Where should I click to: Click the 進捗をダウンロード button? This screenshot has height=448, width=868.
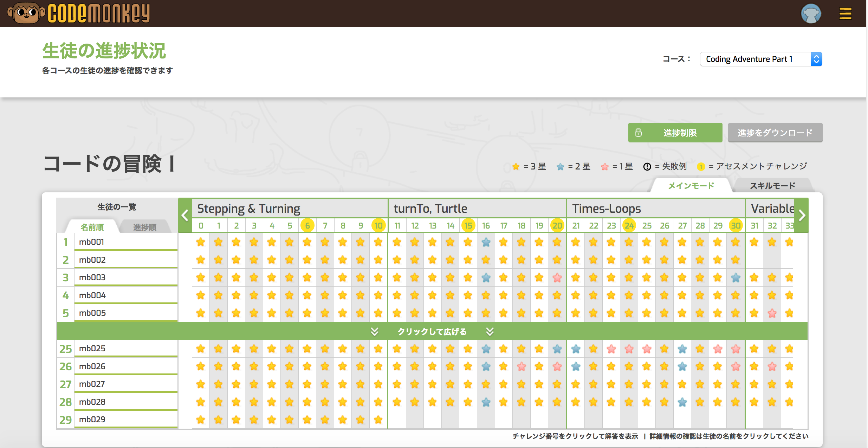point(775,133)
